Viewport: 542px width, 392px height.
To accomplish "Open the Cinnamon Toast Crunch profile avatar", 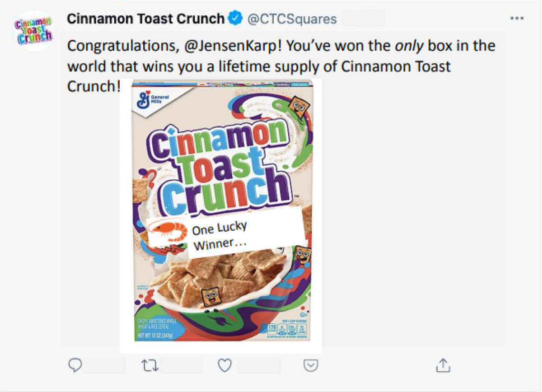I will point(34,31).
